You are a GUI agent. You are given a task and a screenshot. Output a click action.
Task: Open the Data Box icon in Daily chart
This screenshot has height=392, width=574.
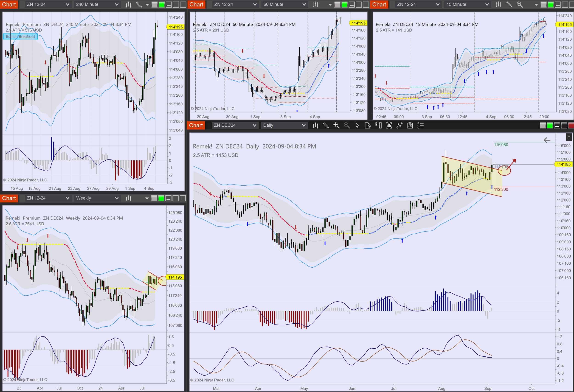[x=368, y=125]
